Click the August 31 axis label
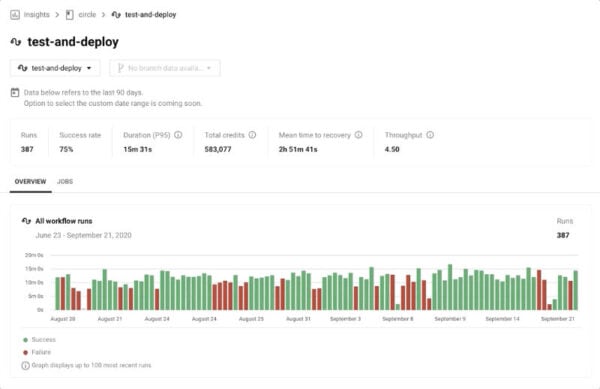 point(298,319)
